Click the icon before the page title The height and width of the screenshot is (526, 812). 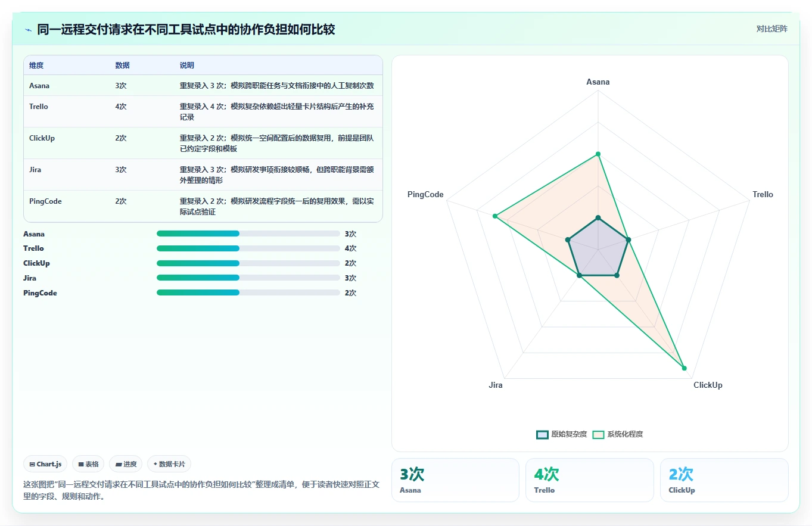click(x=29, y=29)
